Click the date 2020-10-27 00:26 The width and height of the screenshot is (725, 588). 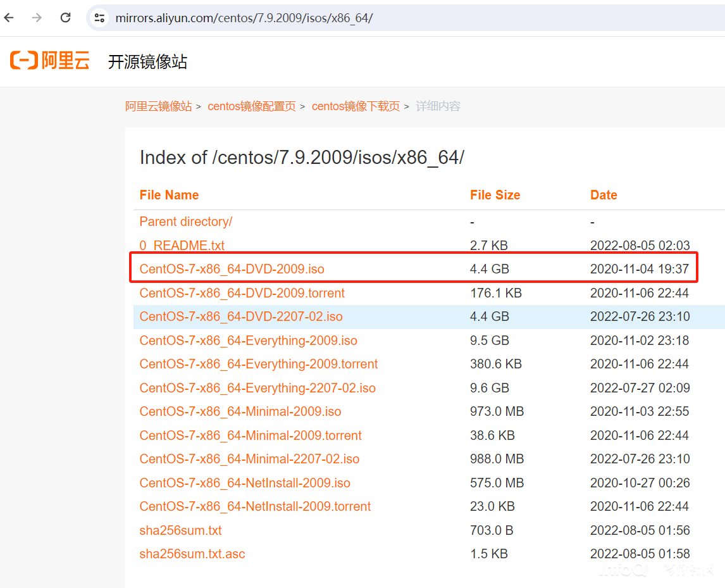[x=640, y=483]
